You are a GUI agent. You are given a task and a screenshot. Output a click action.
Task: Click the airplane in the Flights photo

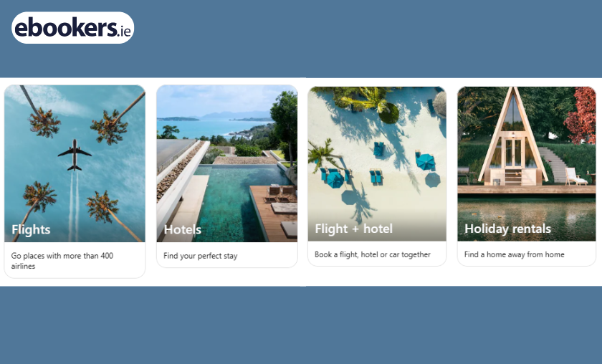tap(75, 155)
